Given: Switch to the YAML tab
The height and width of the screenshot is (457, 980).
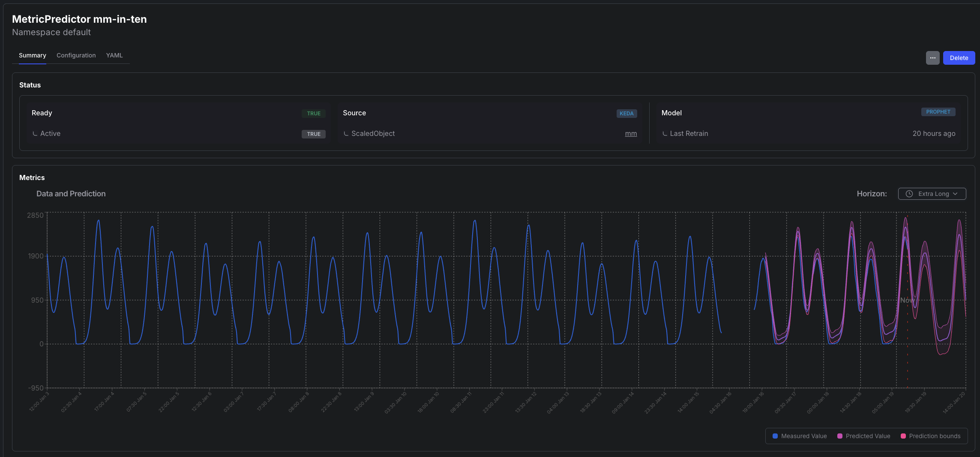Looking at the screenshot, I should click(x=114, y=55).
